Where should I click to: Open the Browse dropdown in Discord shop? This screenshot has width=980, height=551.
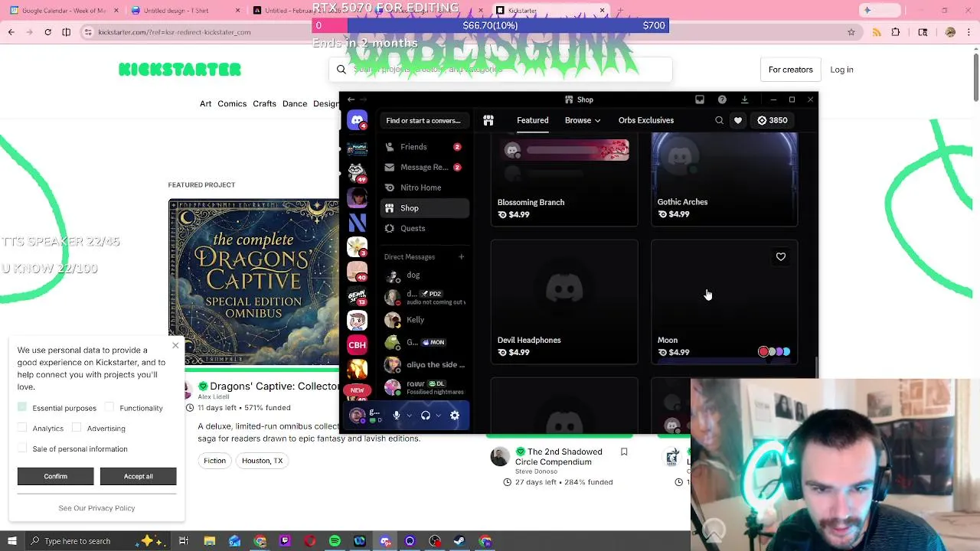click(x=583, y=120)
